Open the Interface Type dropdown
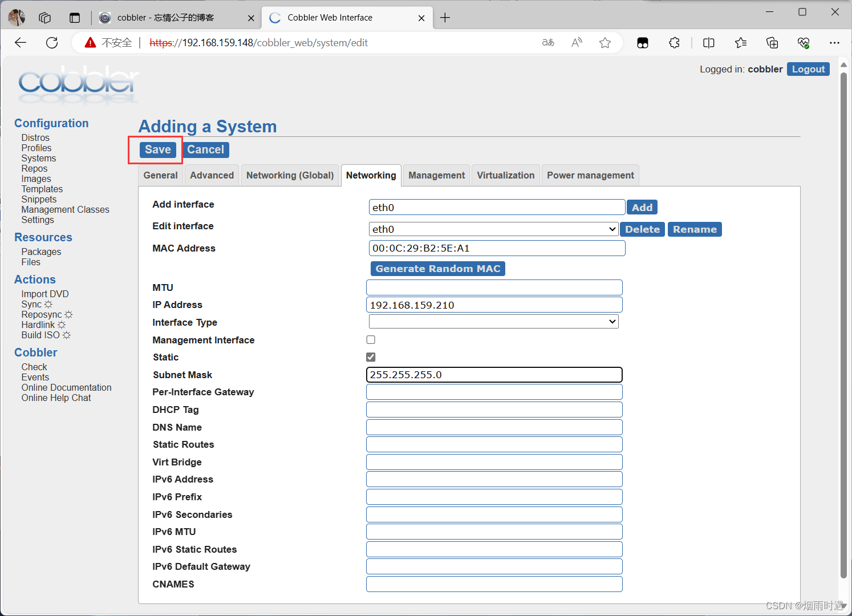The image size is (852, 616). (x=494, y=322)
